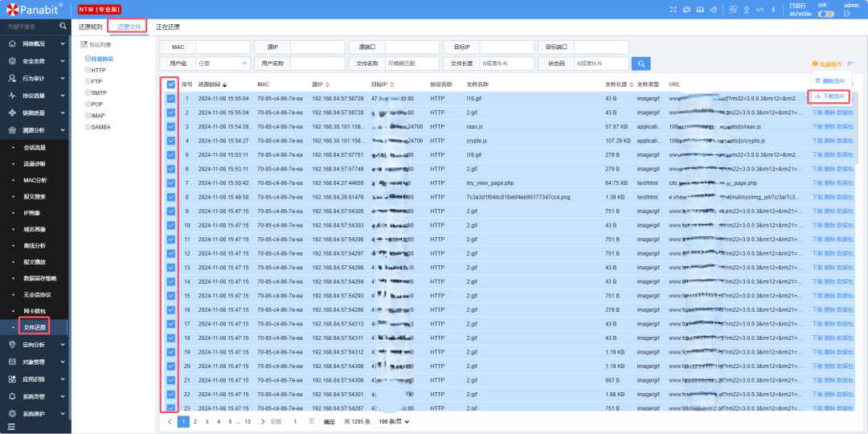
Task: Click the globe icon for 安全态势
Action: (x=13, y=61)
